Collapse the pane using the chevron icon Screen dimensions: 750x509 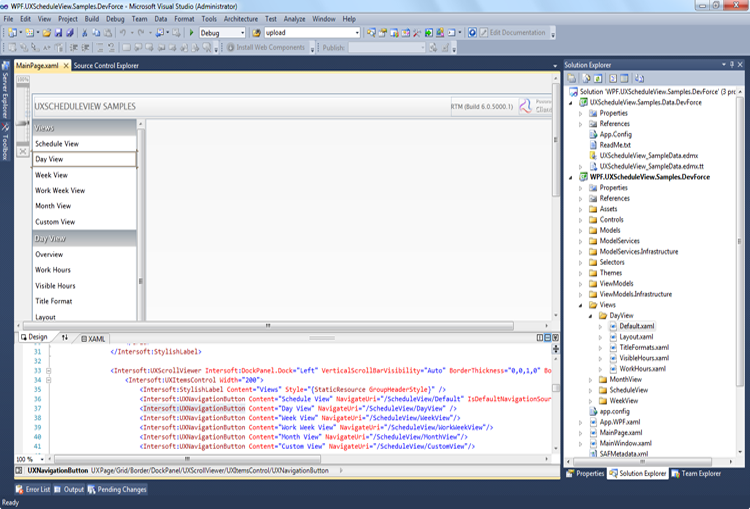pyautogui.click(x=555, y=338)
